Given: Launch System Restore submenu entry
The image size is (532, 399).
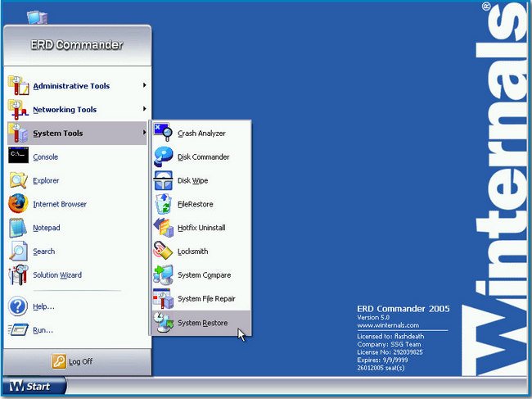Looking at the screenshot, I should click(201, 322).
